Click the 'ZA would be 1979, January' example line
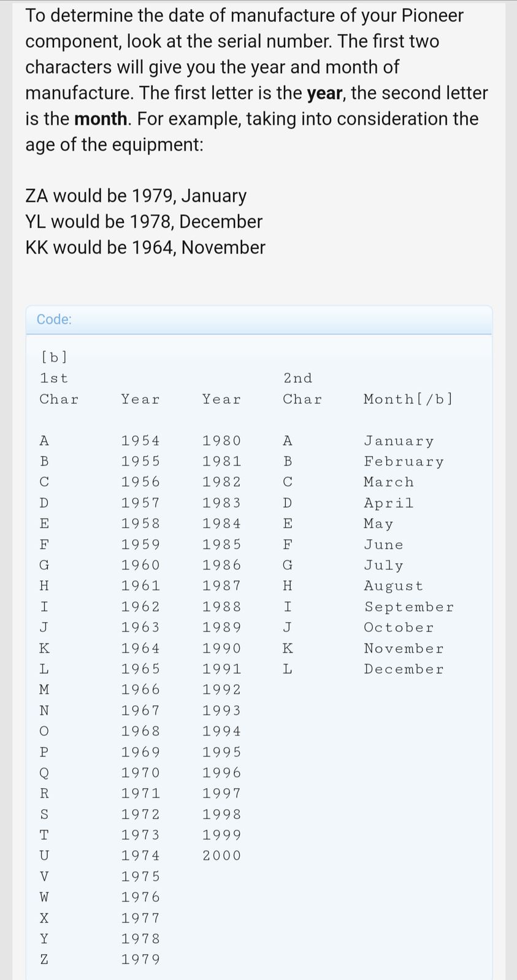This screenshot has width=517, height=980. [x=136, y=196]
